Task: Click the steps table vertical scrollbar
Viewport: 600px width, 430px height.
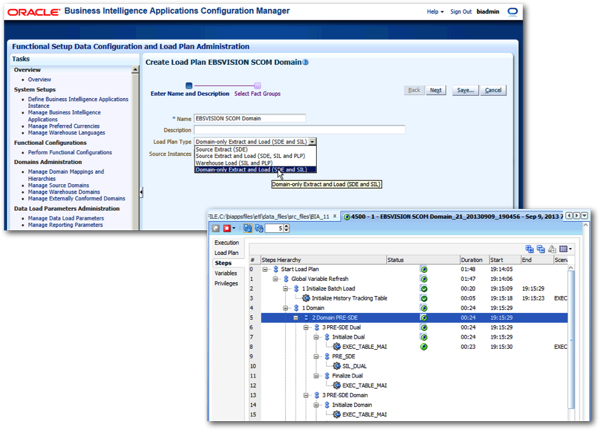Action: (571, 340)
